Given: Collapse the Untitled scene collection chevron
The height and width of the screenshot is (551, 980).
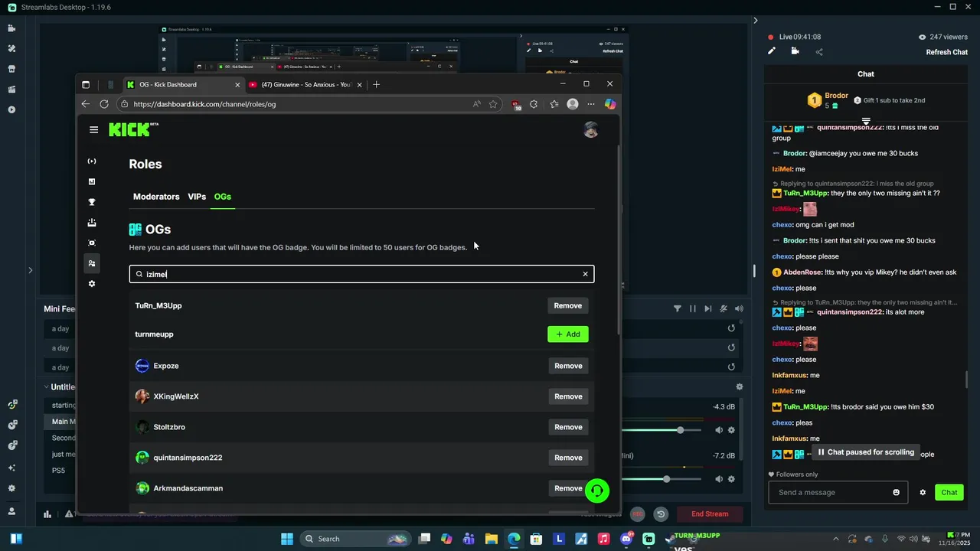Looking at the screenshot, I should [46, 387].
